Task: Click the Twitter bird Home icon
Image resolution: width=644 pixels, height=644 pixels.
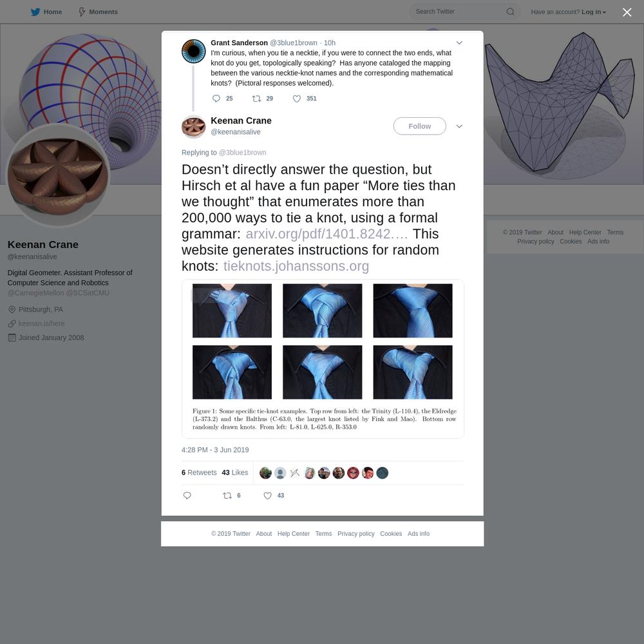Action: (35, 12)
